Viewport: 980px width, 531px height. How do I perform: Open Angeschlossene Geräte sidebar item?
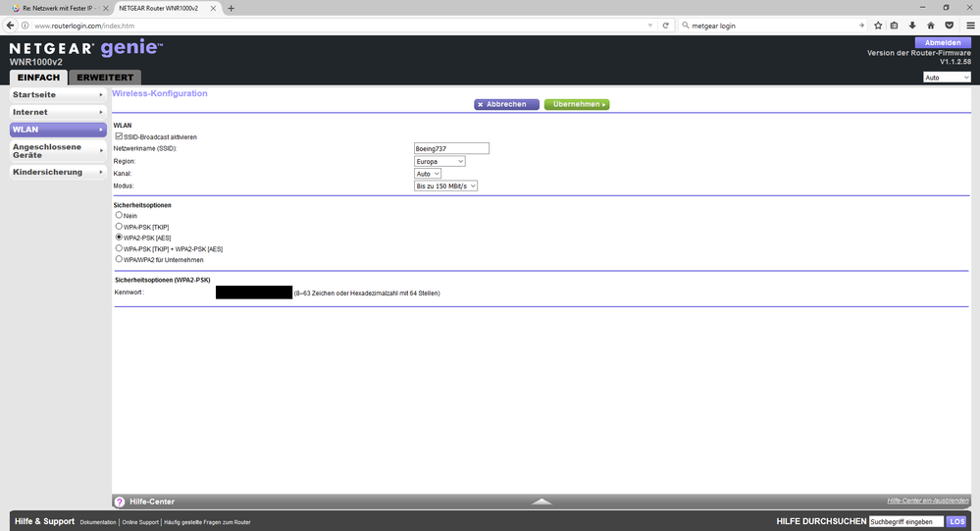58,151
